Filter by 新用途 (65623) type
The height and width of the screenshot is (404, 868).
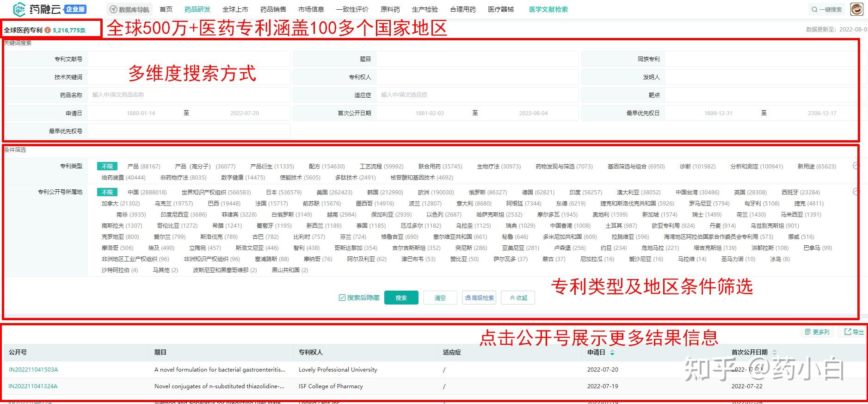[817, 166]
